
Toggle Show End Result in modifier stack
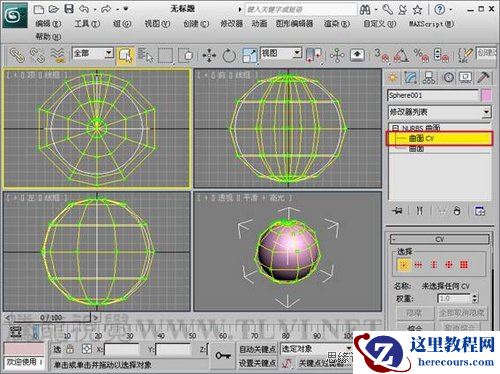click(x=420, y=211)
